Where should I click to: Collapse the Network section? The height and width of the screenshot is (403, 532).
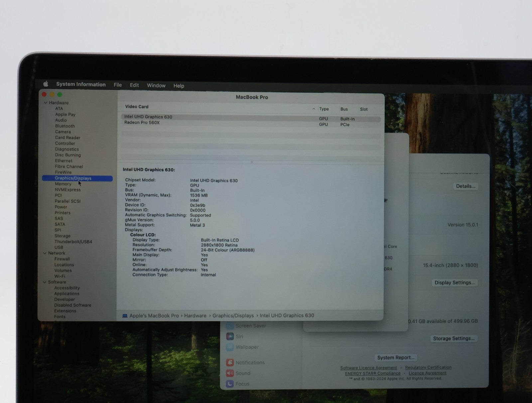[45, 253]
